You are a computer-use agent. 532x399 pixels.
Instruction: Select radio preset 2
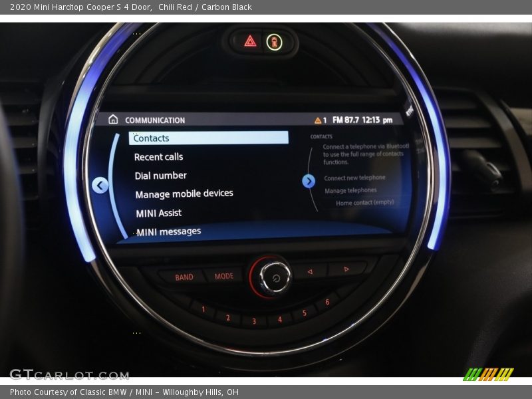(228, 318)
